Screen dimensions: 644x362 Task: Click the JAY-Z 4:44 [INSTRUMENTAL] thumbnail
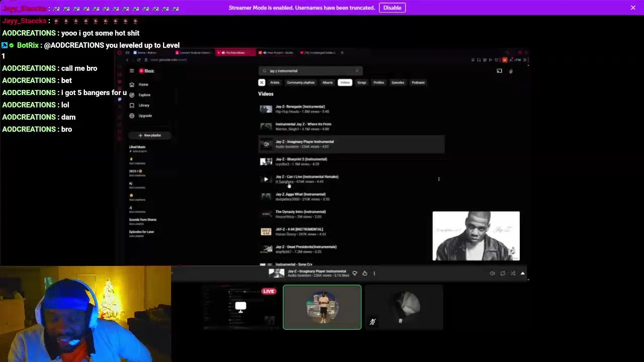[266, 232]
